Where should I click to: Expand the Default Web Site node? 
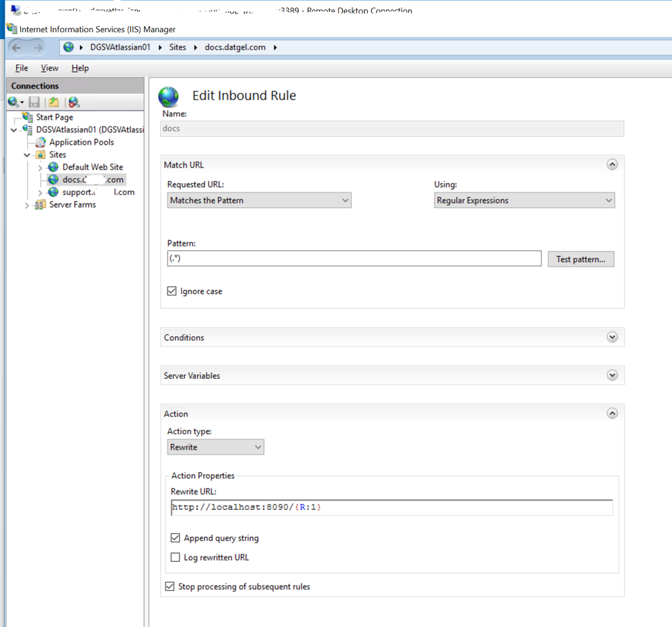pyautogui.click(x=40, y=168)
